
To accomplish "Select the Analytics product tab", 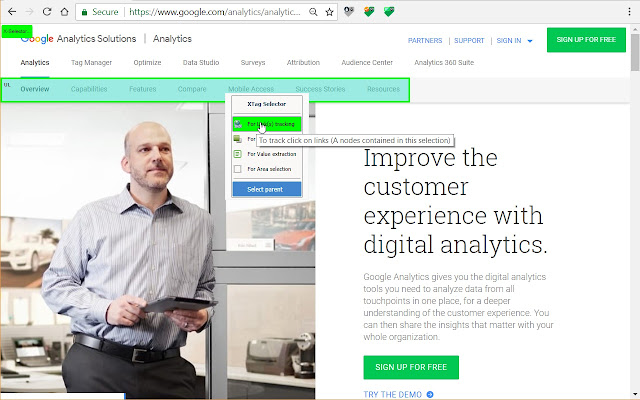I will 35,62.
